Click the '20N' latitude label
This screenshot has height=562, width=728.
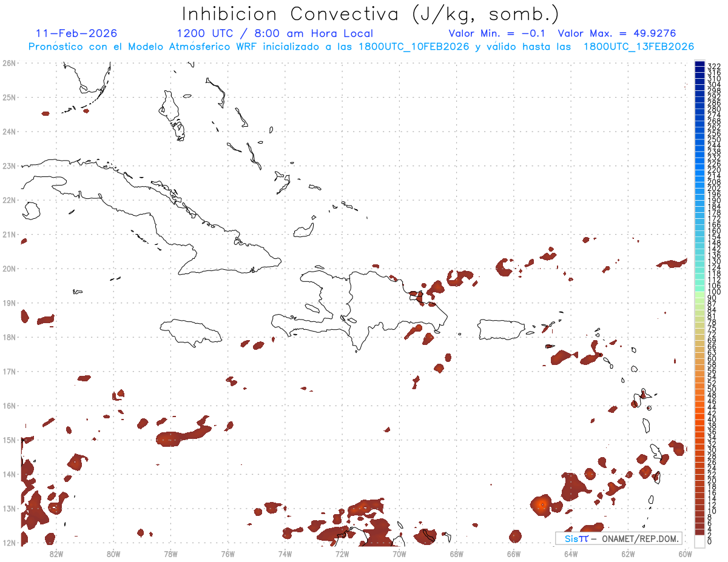click(9, 269)
